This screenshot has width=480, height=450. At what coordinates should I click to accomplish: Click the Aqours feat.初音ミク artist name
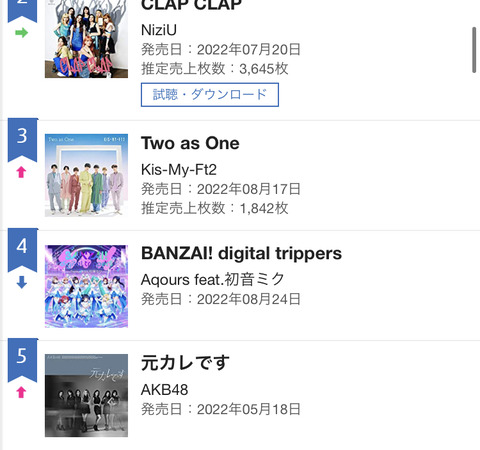213,279
